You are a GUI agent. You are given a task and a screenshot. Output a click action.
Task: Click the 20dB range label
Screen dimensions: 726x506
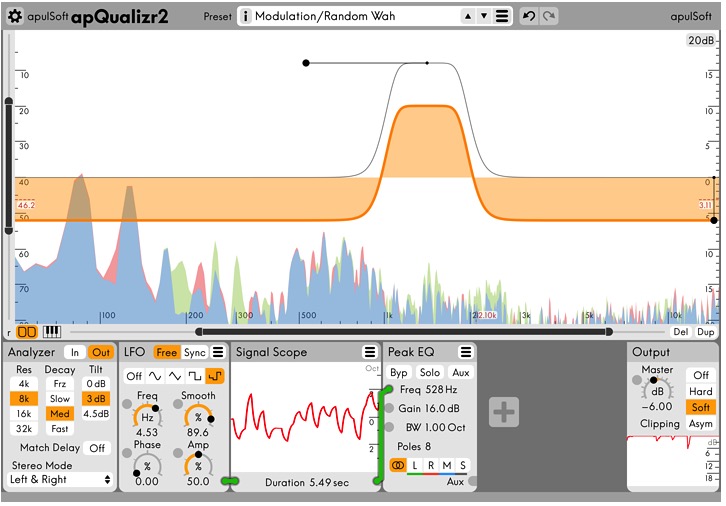pyautogui.click(x=701, y=41)
